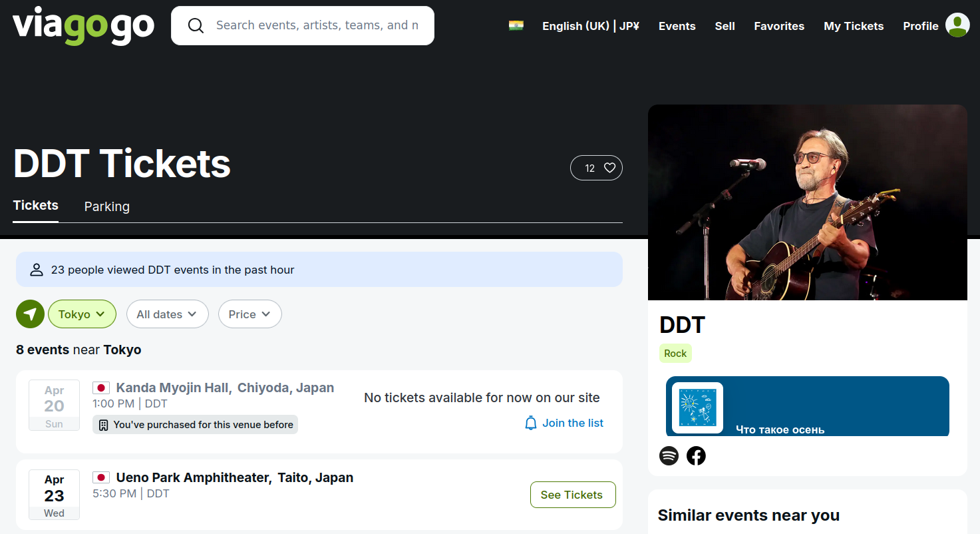The image size is (980, 534).
Task: Click the Что такое осень track title
Action: coord(780,429)
